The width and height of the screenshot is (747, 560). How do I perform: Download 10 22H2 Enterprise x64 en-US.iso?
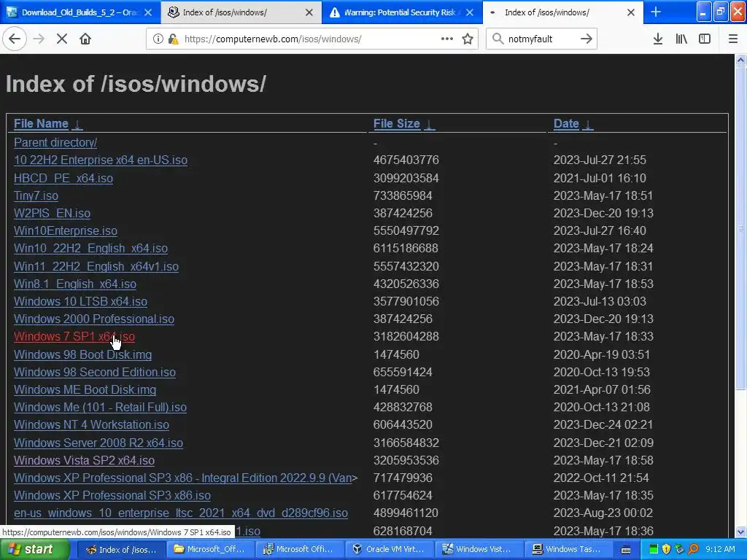[101, 160]
